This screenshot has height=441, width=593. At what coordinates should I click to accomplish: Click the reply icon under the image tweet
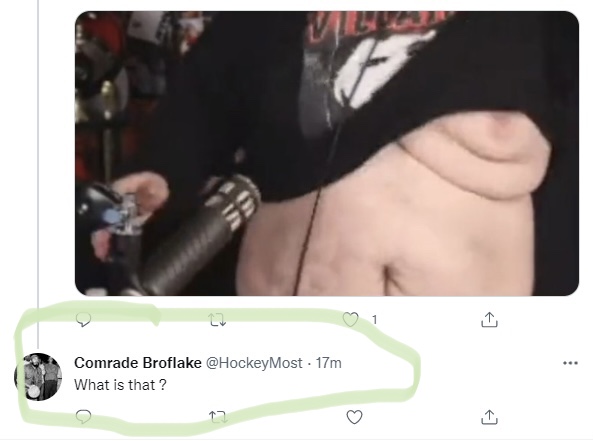pos(83,320)
